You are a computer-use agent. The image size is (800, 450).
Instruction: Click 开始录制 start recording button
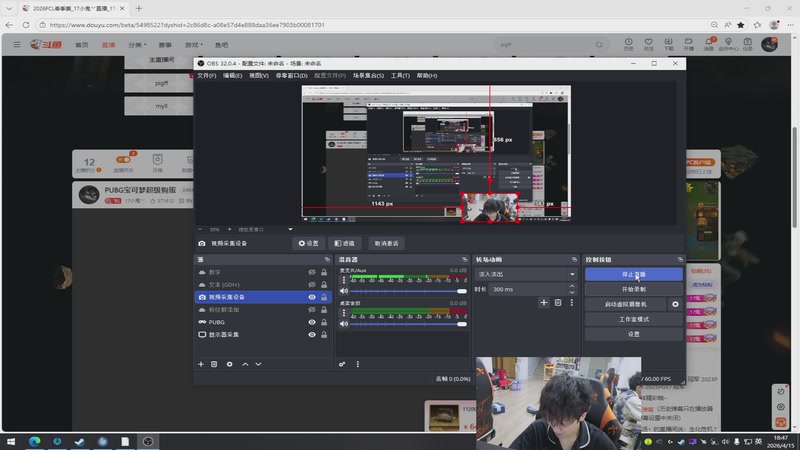click(634, 289)
